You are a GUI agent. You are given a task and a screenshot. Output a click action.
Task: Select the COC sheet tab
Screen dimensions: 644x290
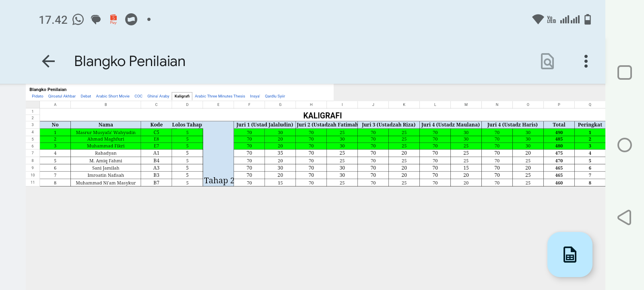138,96
